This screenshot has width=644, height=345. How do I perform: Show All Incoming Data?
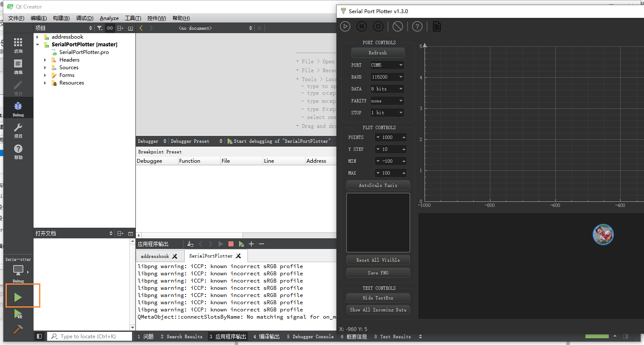pos(377,310)
